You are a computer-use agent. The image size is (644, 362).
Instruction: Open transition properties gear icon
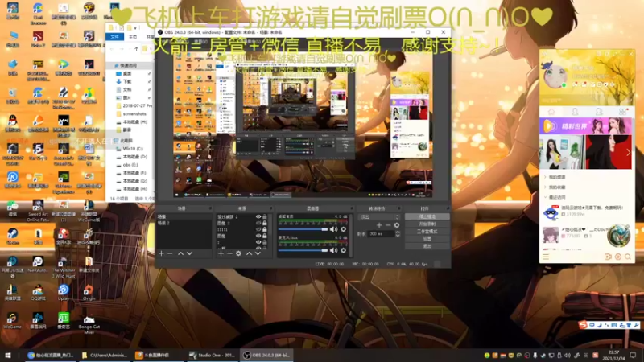click(x=397, y=225)
